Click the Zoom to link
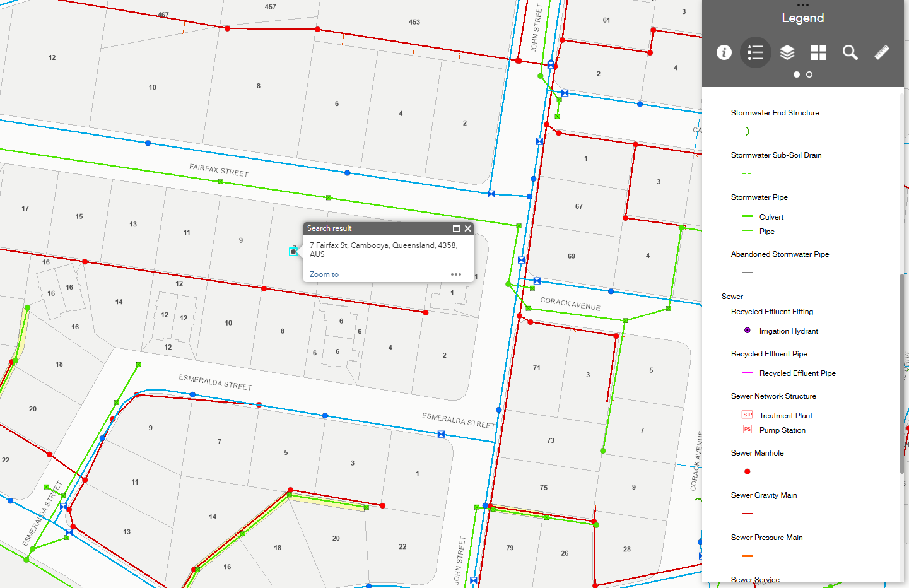The image size is (909, 588). click(324, 274)
